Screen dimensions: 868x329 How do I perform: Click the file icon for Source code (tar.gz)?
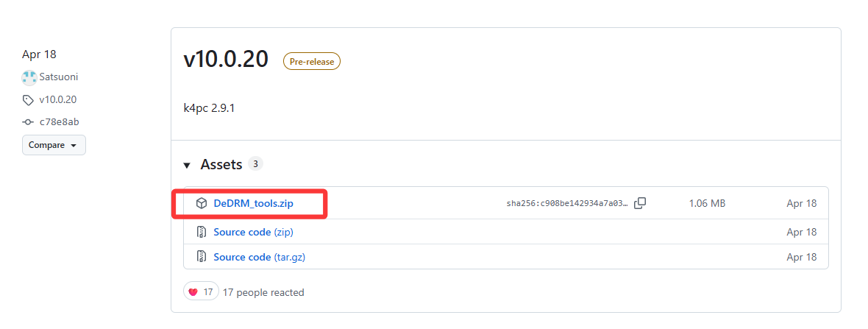pos(202,257)
